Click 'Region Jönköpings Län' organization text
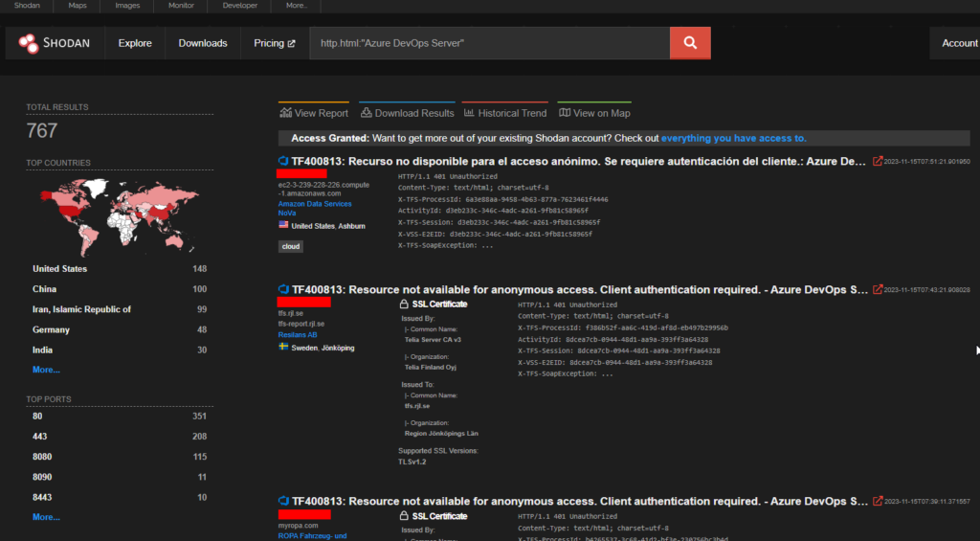Viewport: 980px width, 541px height. pyautogui.click(x=441, y=434)
